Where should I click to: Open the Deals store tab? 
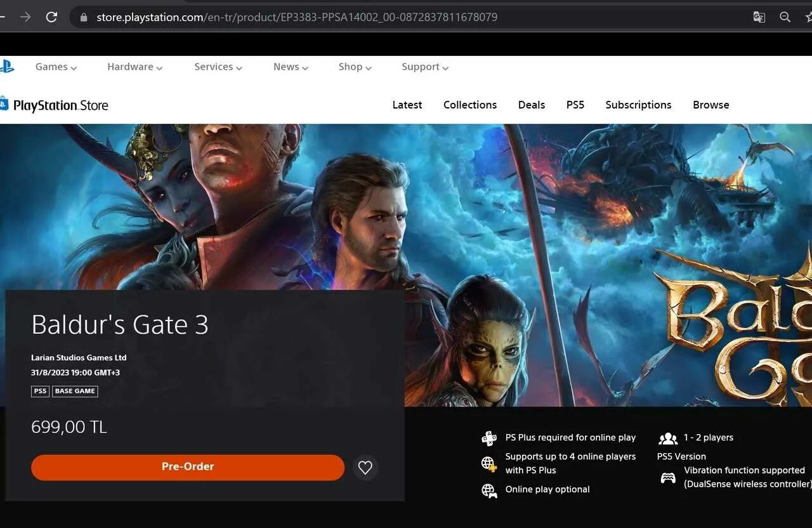point(532,105)
